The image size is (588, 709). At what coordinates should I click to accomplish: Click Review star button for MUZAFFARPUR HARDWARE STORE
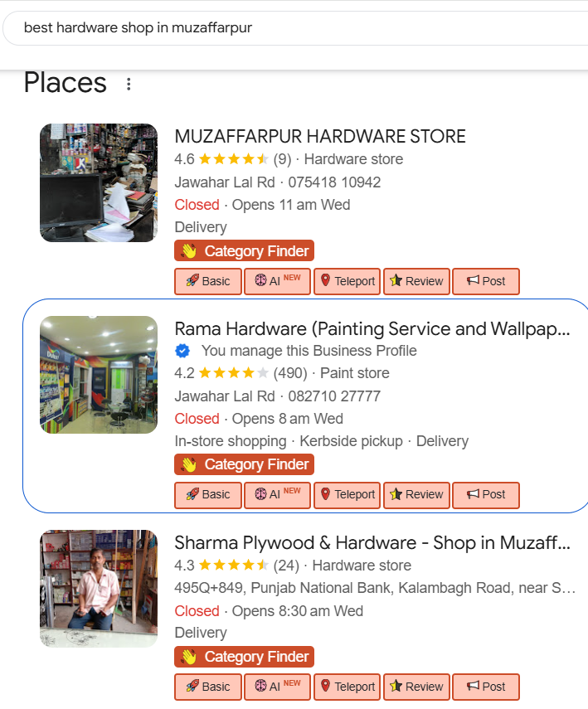tap(416, 281)
